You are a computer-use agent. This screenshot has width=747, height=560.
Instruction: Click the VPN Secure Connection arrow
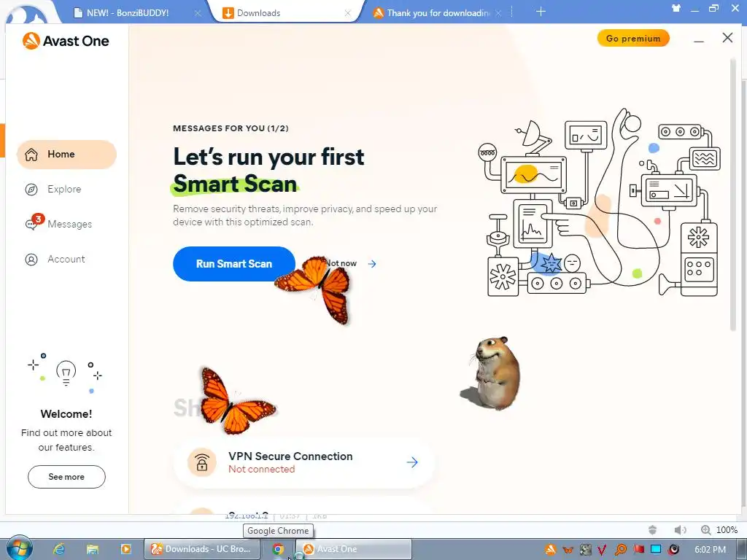tap(412, 462)
